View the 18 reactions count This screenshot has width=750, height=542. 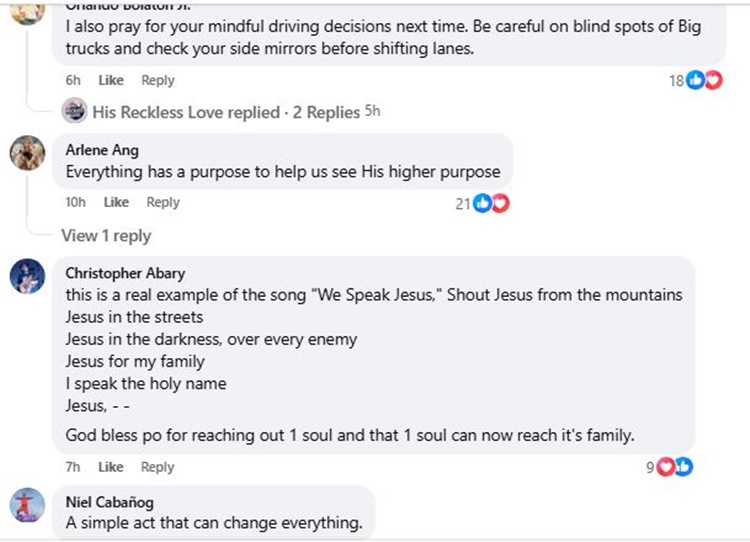[677, 81]
